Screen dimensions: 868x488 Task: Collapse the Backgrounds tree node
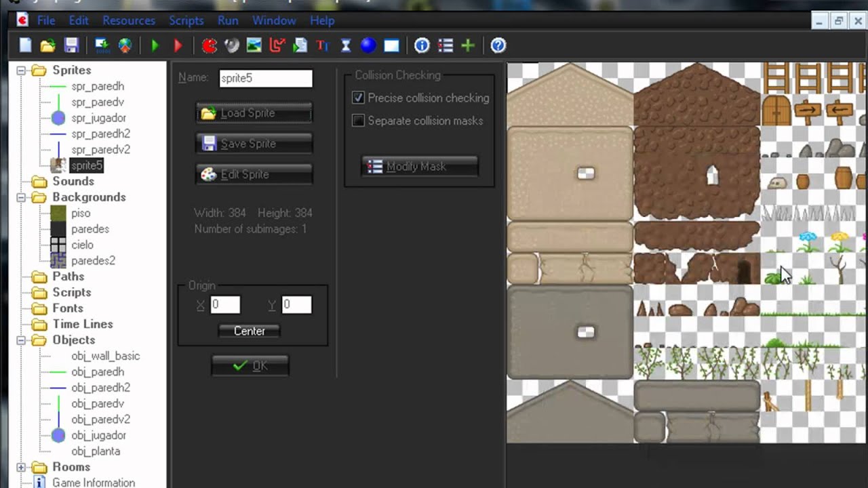click(21, 197)
